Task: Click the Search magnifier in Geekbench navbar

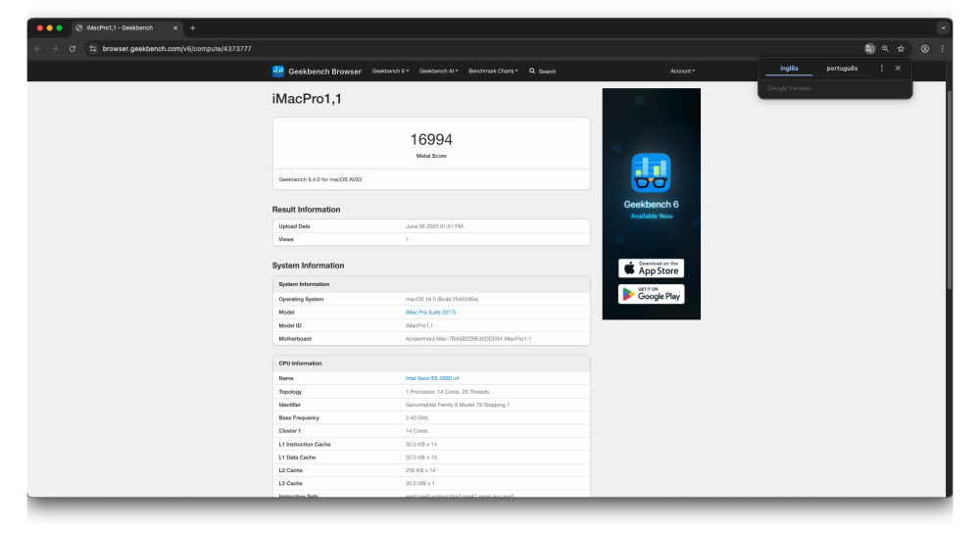Action: [532, 72]
